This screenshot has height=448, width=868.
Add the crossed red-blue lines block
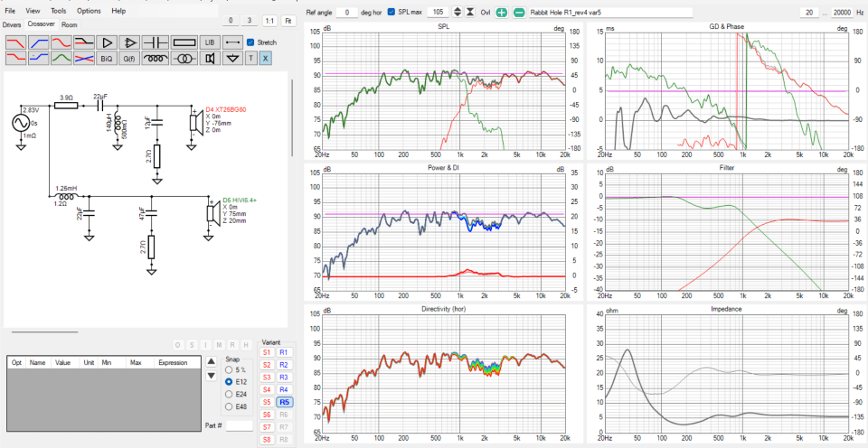[83, 58]
